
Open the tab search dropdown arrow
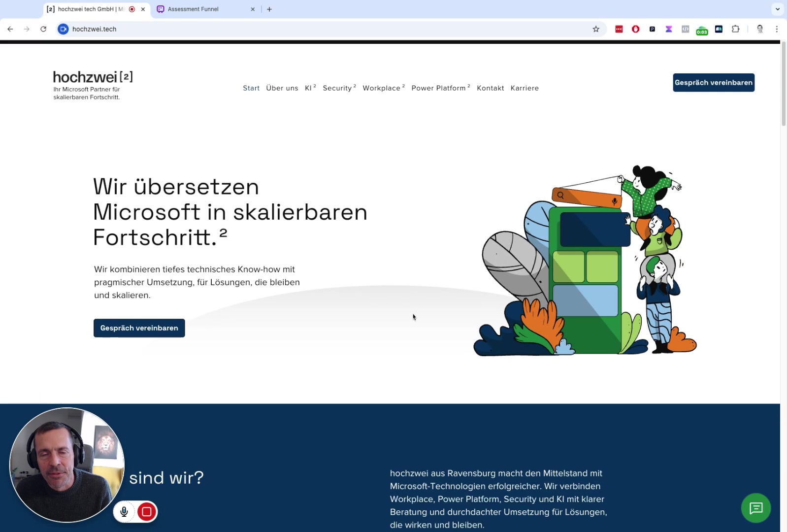click(778, 9)
